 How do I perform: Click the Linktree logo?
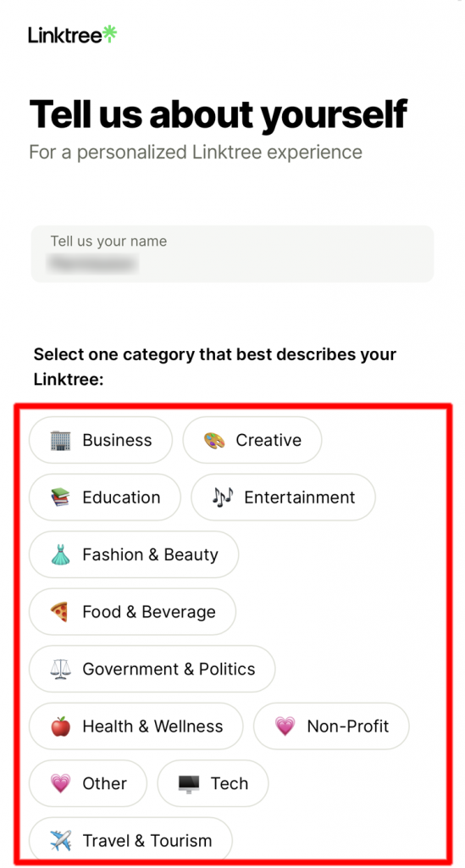pyautogui.click(x=73, y=35)
